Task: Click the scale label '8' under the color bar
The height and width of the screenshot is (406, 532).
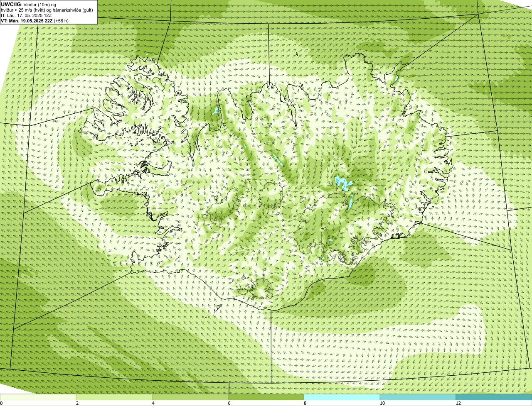Action: coord(305,403)
